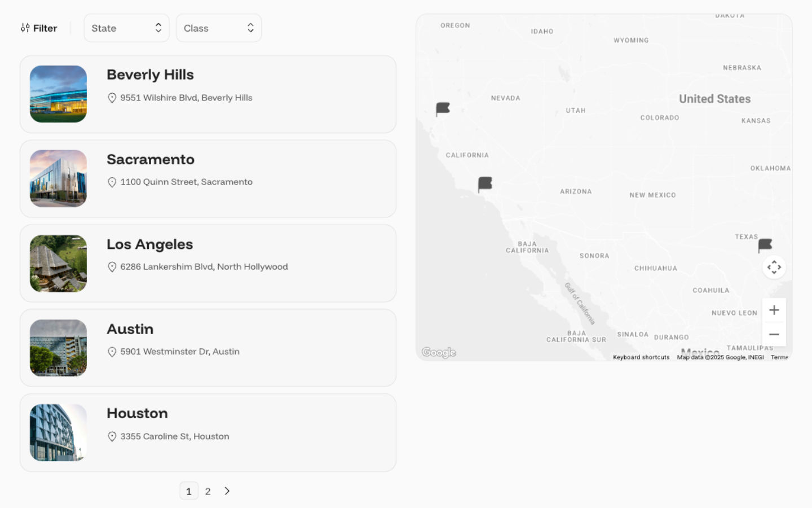The width and height of the screenshot is (812, 508).
Task: Click the pin icon by 6286 Lankershim Blvd
Action: (112, 267)
